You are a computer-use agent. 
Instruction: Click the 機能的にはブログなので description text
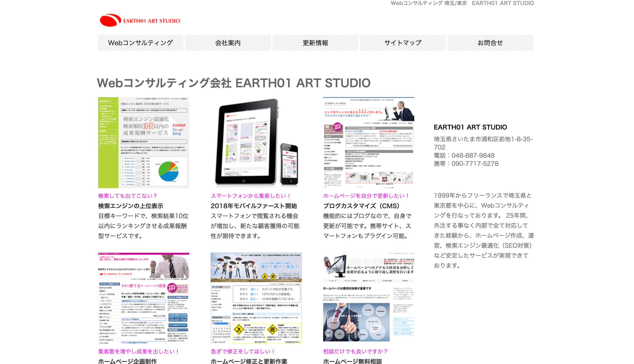[x=367, y=226]
